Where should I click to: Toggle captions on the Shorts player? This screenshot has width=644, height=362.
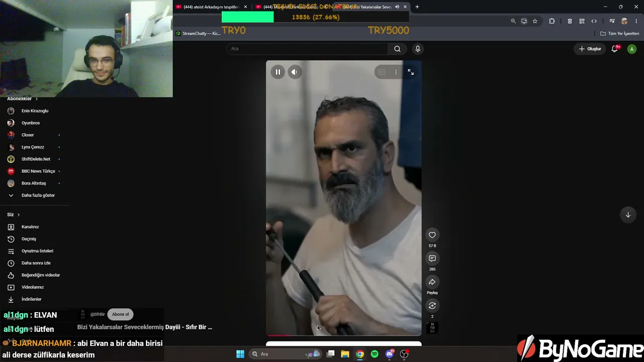[381, 72]
